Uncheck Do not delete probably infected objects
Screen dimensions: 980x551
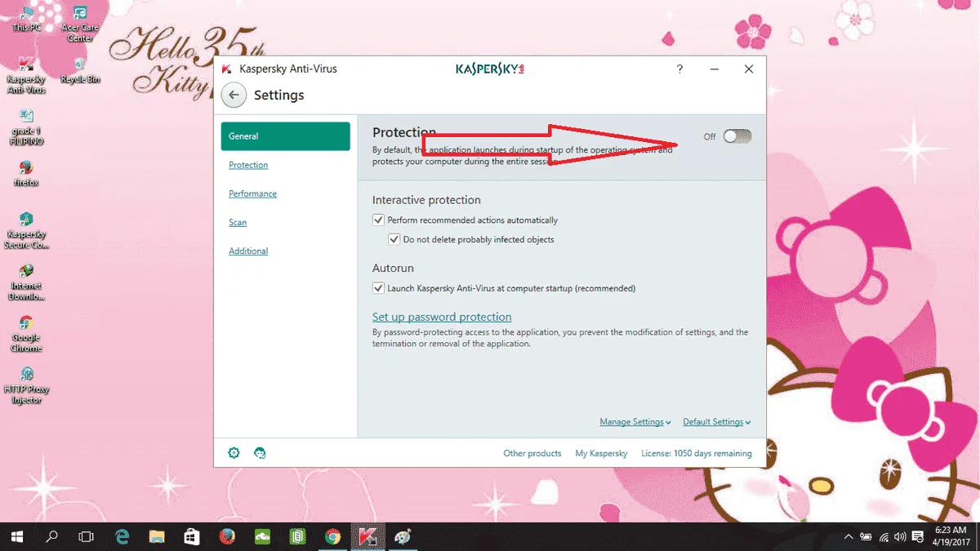[394, 239]
